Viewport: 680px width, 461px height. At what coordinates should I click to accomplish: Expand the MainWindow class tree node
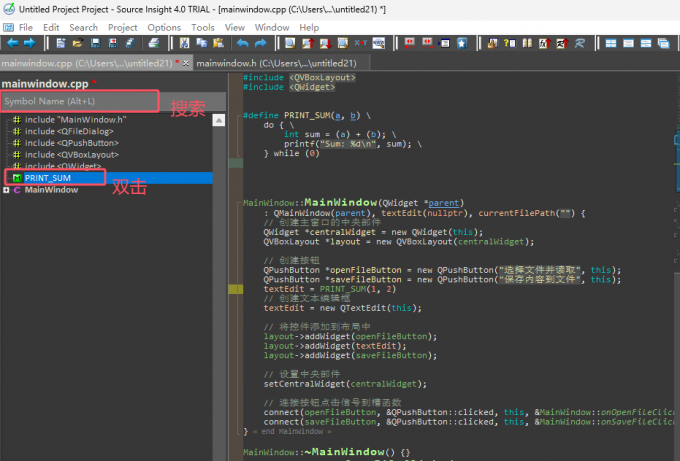tap(6, 190)
